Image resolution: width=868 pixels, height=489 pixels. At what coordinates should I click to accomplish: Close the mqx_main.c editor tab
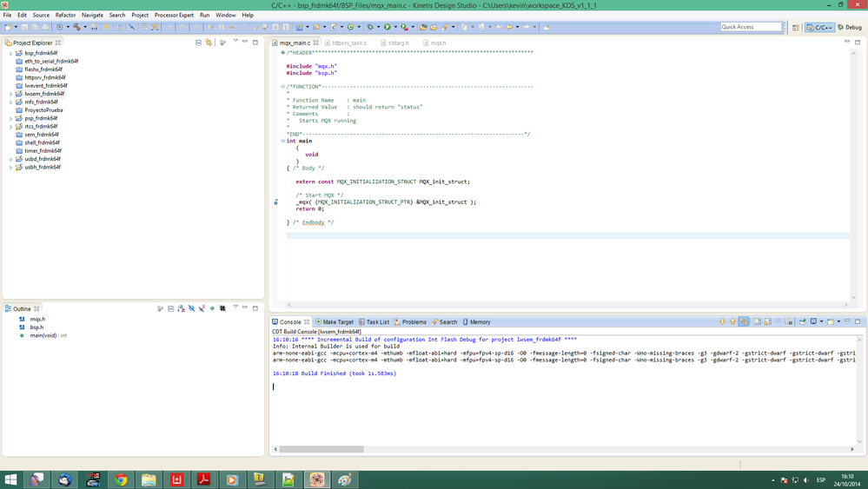(x=316, y=43)
